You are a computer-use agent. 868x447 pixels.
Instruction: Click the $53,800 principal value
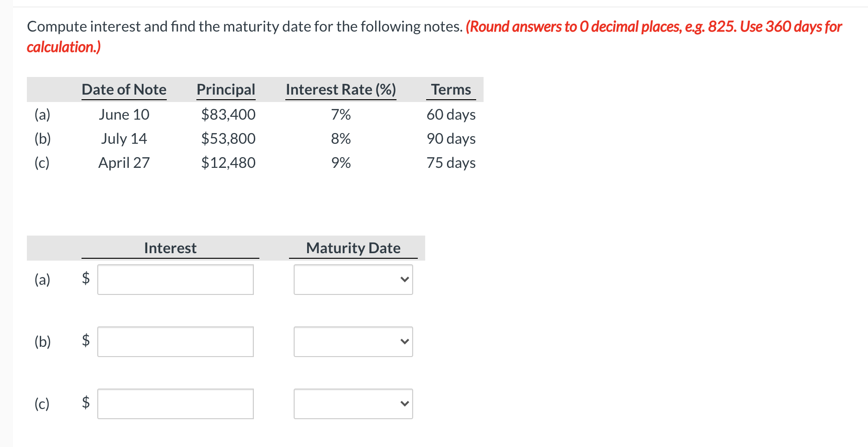pyautogui.click(x=228, y=139)
